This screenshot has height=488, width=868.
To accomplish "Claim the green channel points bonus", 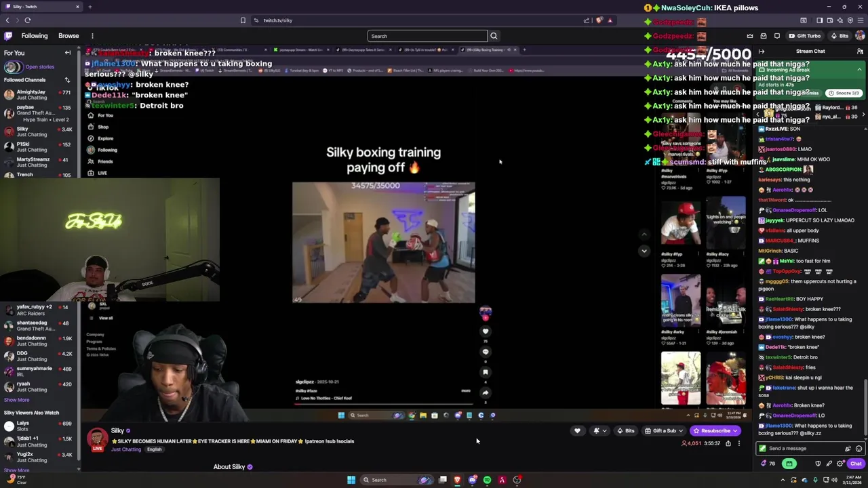I will (x=789, y=464).
